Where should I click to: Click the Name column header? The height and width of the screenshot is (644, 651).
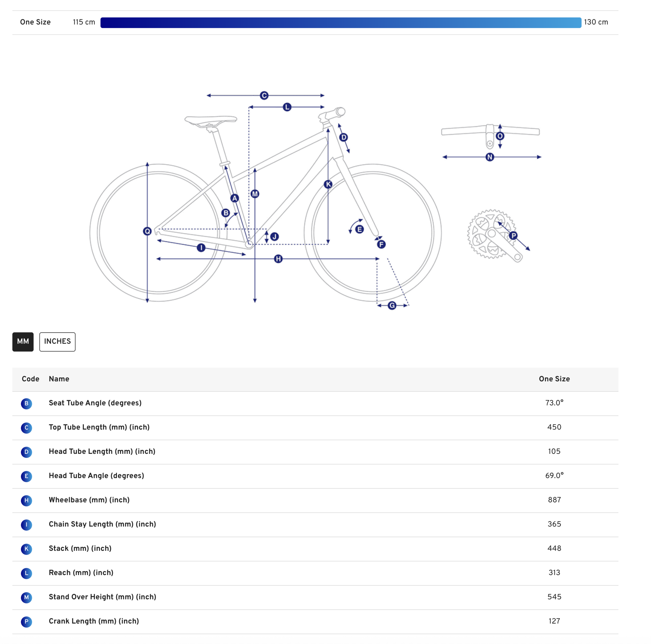[59, 379]
